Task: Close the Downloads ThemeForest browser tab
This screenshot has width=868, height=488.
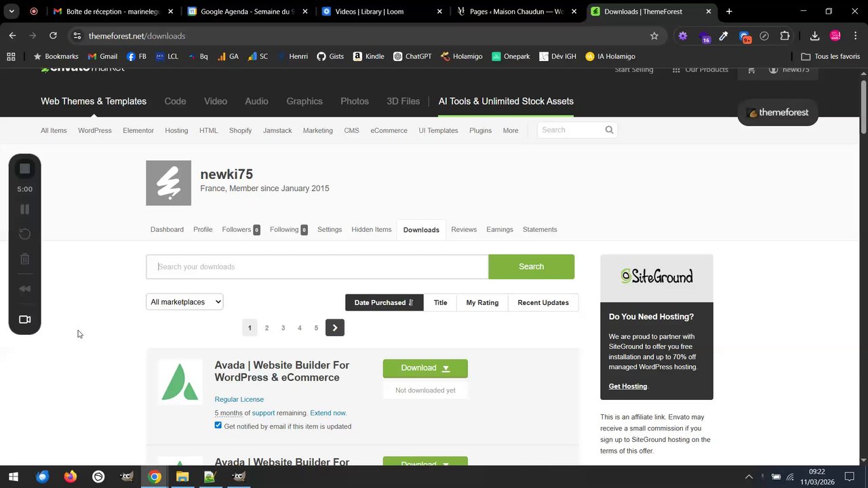Action: coord(709,12)
